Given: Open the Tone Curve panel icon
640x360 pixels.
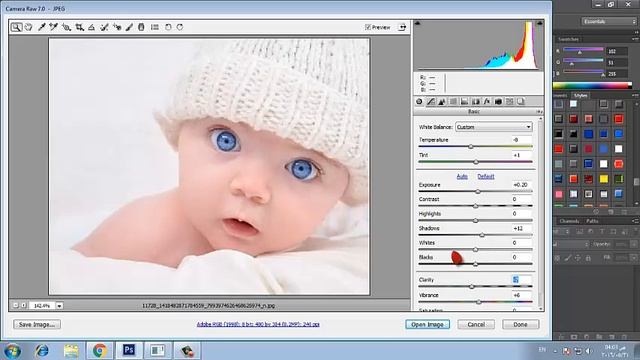Looking at the screenshot, I should click(x=431, y=102).
